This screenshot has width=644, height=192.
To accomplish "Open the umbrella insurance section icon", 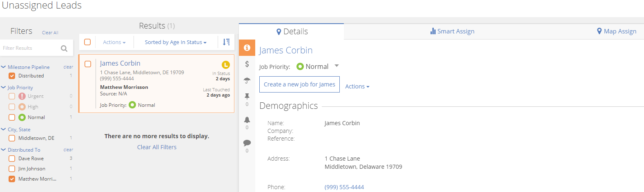I will pyautogui.click(x=247, y=80).
